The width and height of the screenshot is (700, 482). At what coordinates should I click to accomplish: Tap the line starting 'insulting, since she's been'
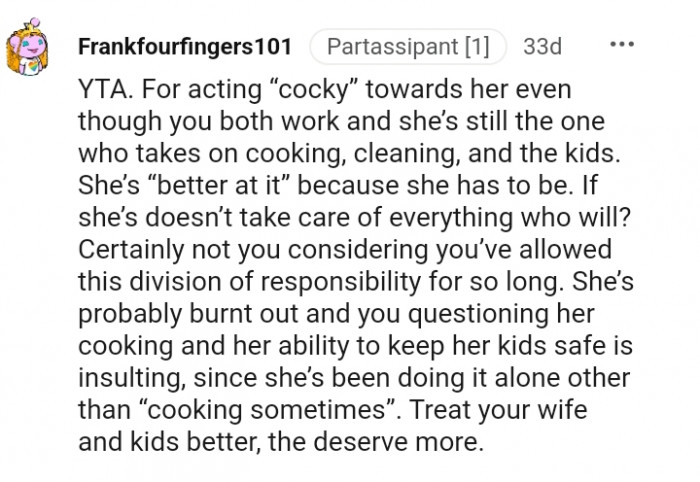[x=354, y=378]
